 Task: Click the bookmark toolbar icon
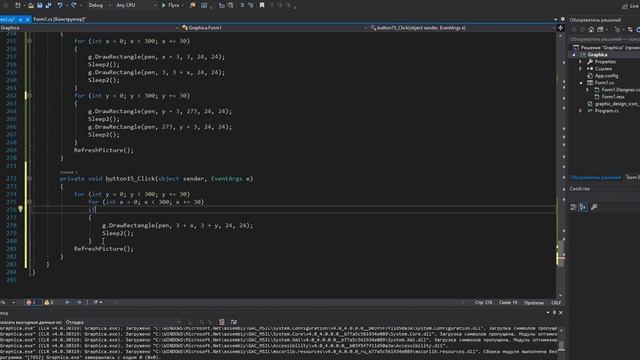(262, 5)
